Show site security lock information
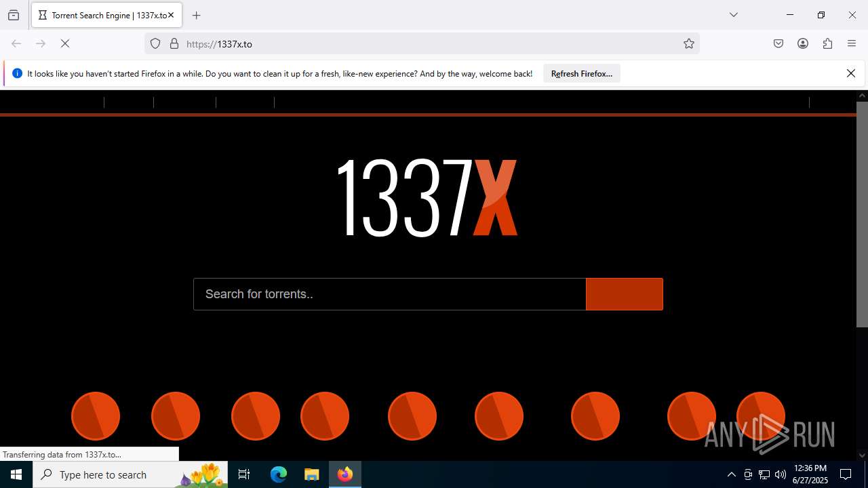 [174, 43]
